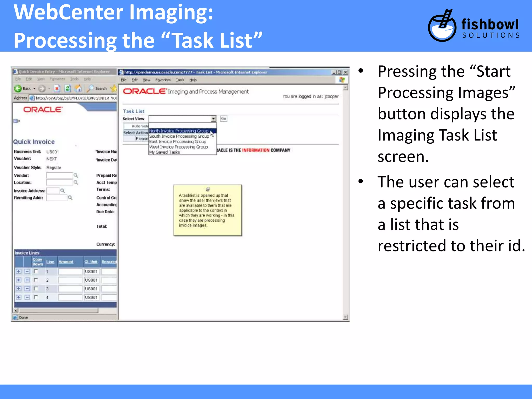Delete invoice line 4 with minus icon

click(27, 297)
